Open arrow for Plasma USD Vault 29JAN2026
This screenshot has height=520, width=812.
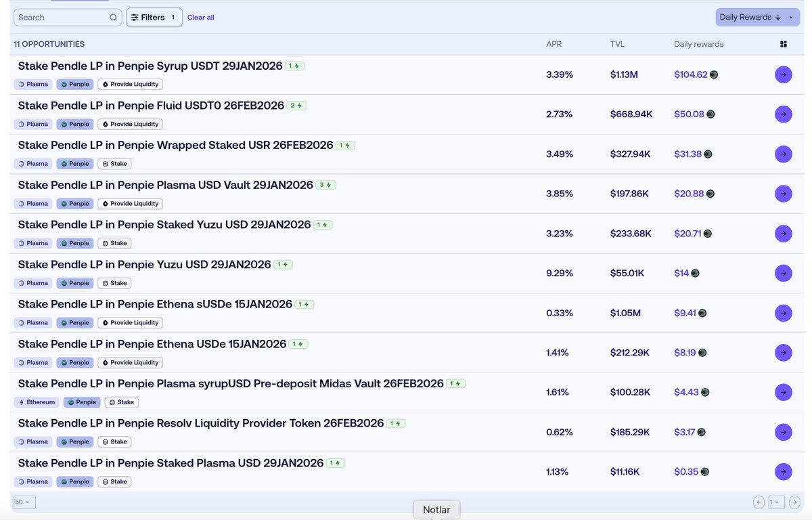(783, 194)
